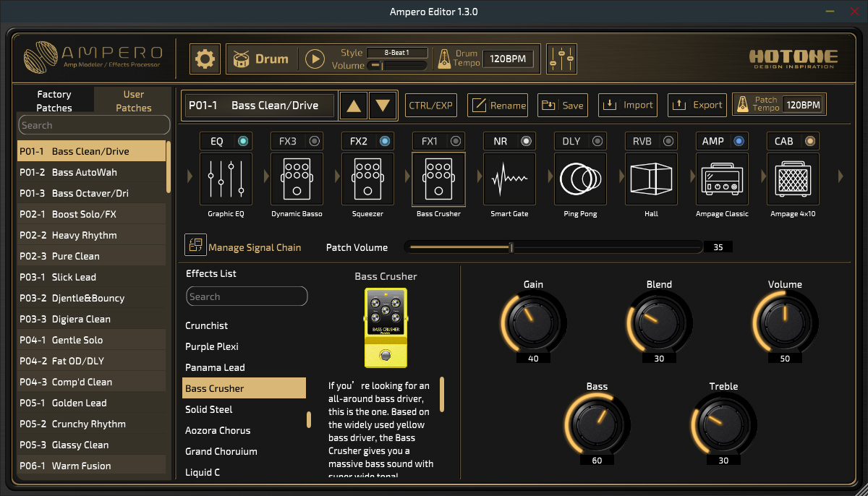Switch to Factory Patches tab
Image resolution: width=868 pixels, height=496 pixels.
[x=54, y=101]
